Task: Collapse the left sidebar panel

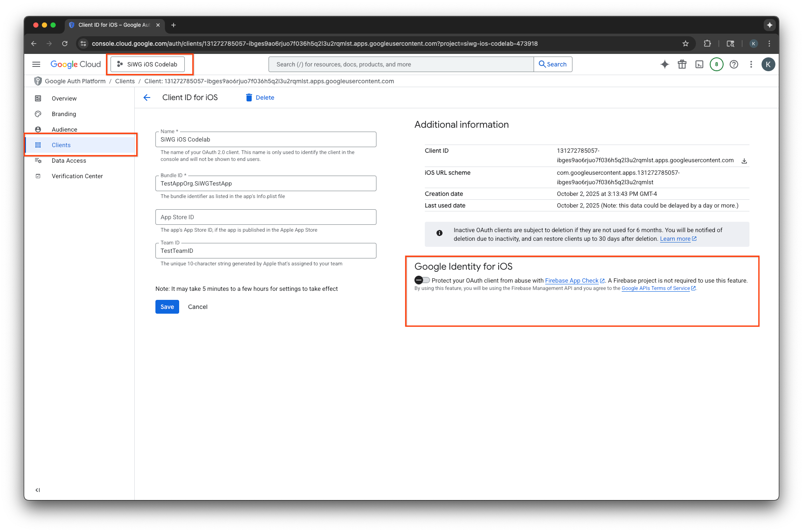Action: pyautogui.click(x=38, y=490)
